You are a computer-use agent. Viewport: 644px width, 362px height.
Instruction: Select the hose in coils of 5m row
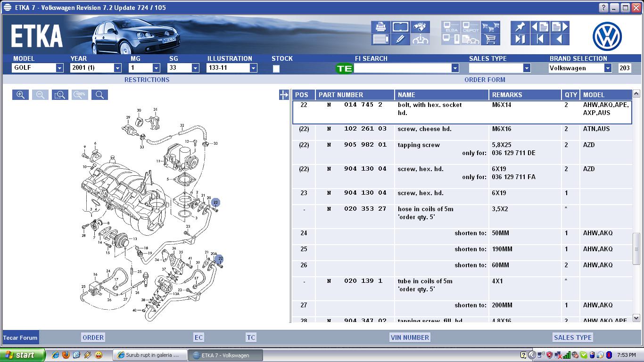point(462,216)
